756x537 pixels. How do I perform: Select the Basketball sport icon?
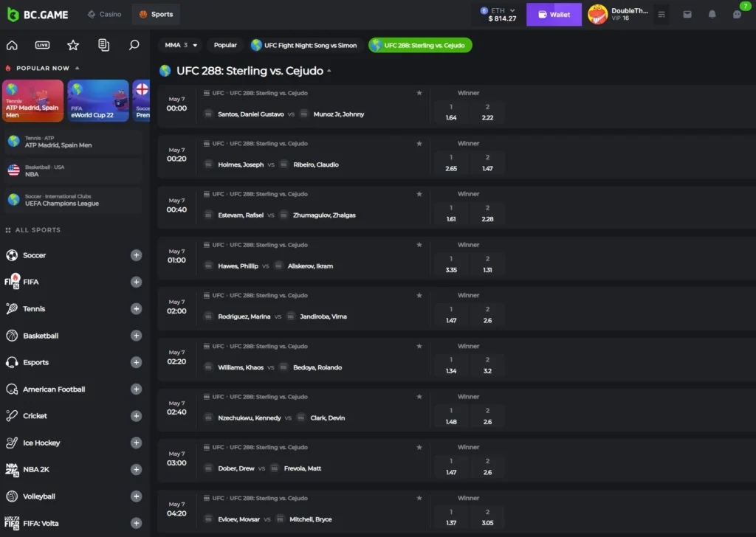coord(12,336)
